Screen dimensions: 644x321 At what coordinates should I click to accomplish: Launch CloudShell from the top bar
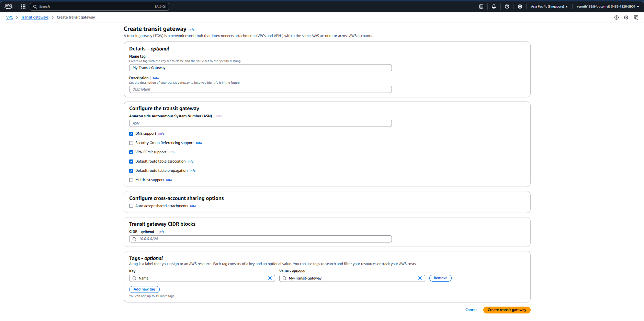(x=481, y=7)
